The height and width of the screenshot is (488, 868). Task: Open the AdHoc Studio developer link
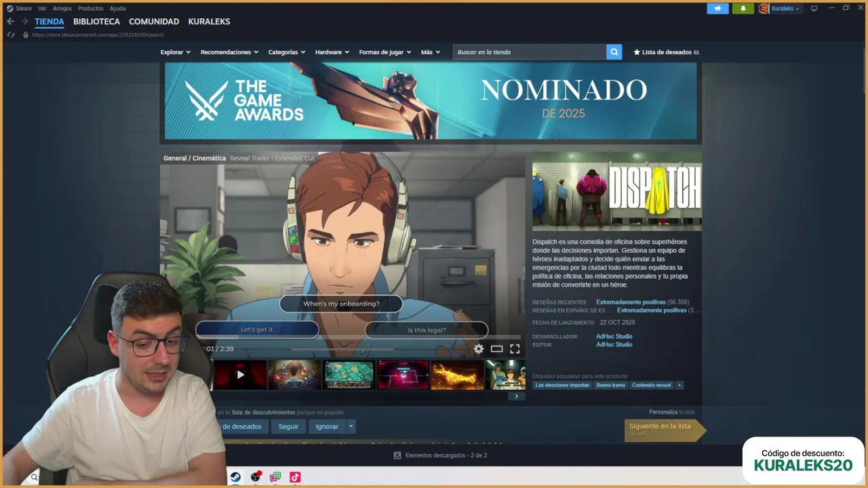pos(614,336)
